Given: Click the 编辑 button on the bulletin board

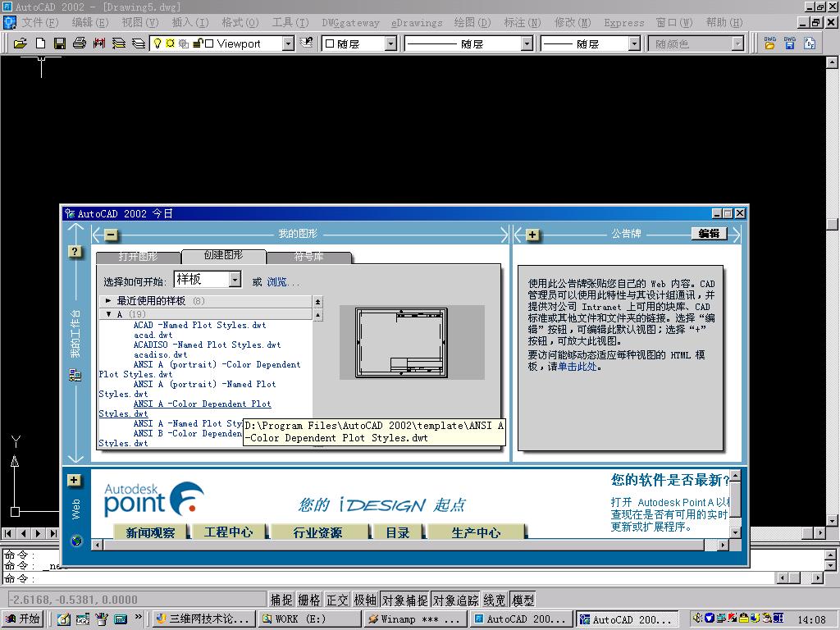Looking at the screenshot, I should 709,234.
